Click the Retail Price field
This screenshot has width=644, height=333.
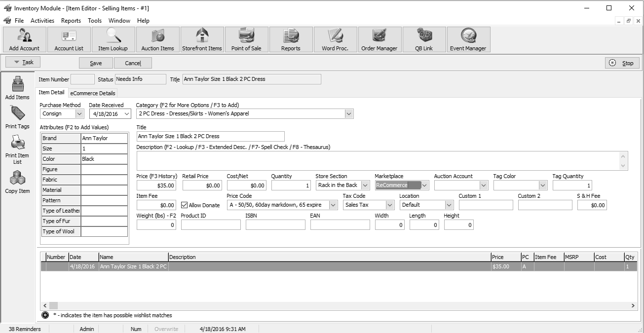click(202, 185)
